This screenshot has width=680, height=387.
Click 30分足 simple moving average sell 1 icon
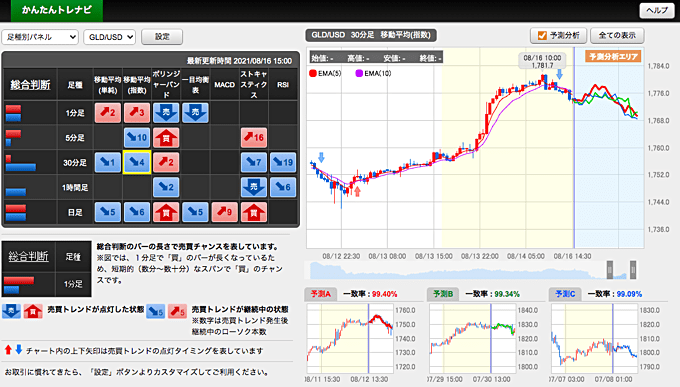[108, 162]
